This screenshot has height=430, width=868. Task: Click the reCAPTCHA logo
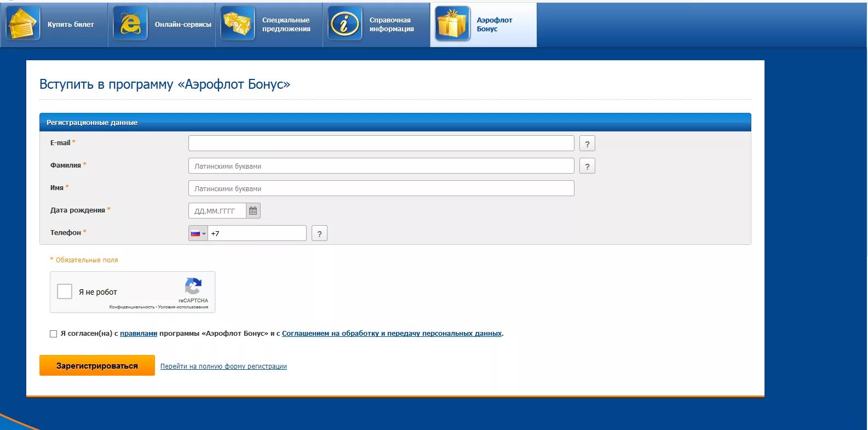[193, 286]
